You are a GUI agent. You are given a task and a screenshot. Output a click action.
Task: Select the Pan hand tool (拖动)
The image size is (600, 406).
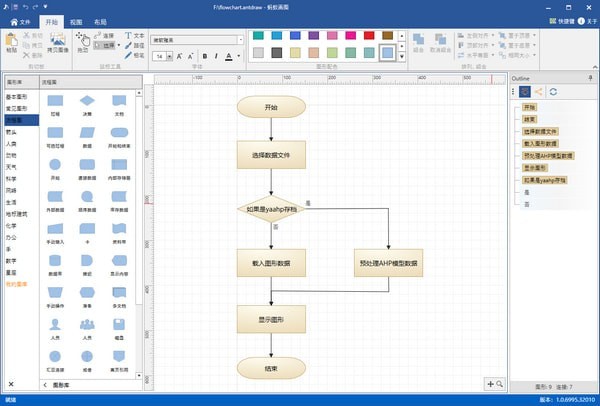tap(83, 42)
